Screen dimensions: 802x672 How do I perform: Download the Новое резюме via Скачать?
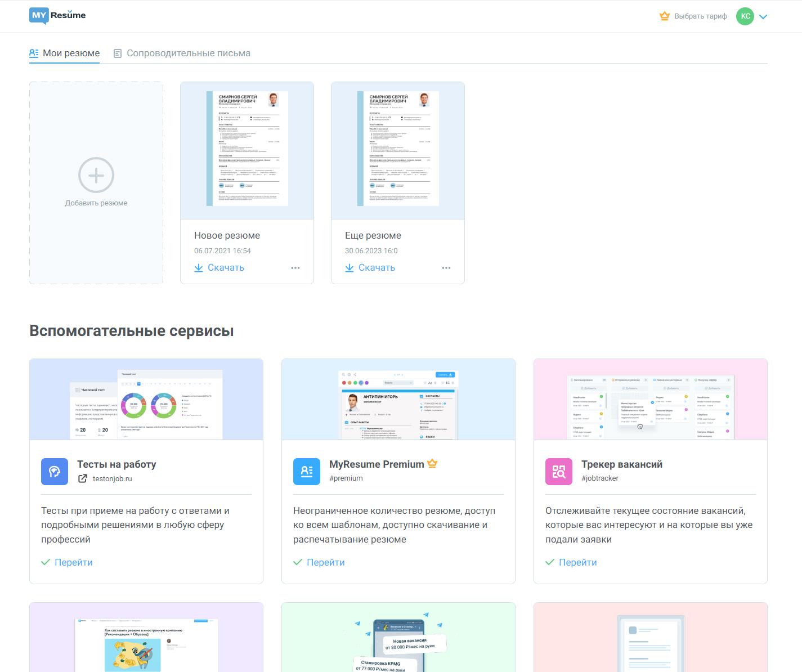pyautogui.click(x=219, y=268)
